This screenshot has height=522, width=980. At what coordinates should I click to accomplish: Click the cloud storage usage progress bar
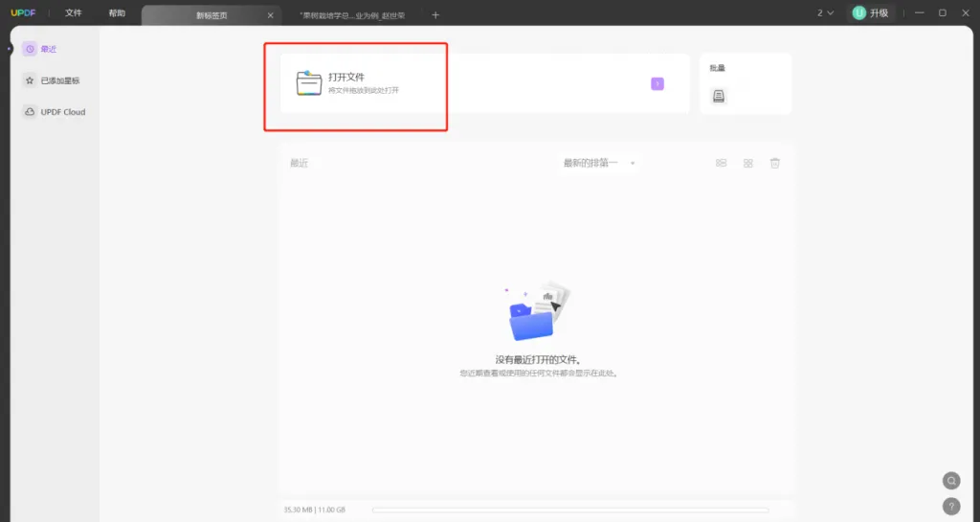pos(570,511)
